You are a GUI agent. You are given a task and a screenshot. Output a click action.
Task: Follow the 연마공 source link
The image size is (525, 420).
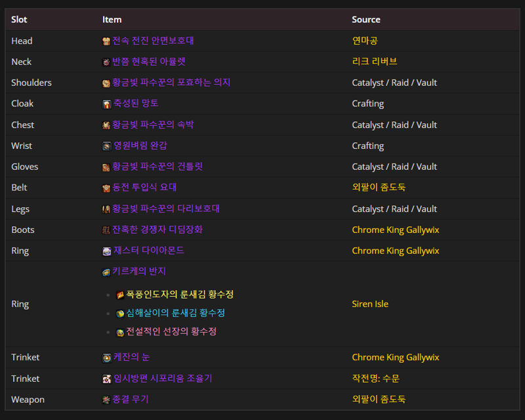coord(365,41)
